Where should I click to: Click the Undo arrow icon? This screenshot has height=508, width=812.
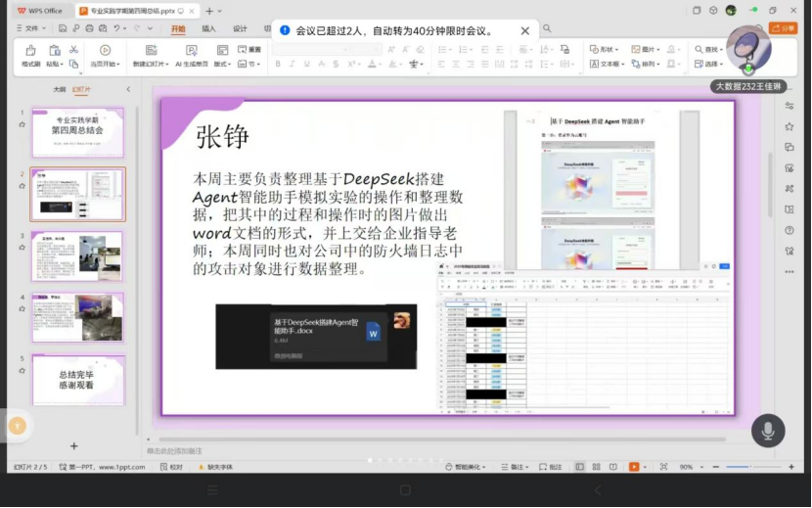click(115, 28)
